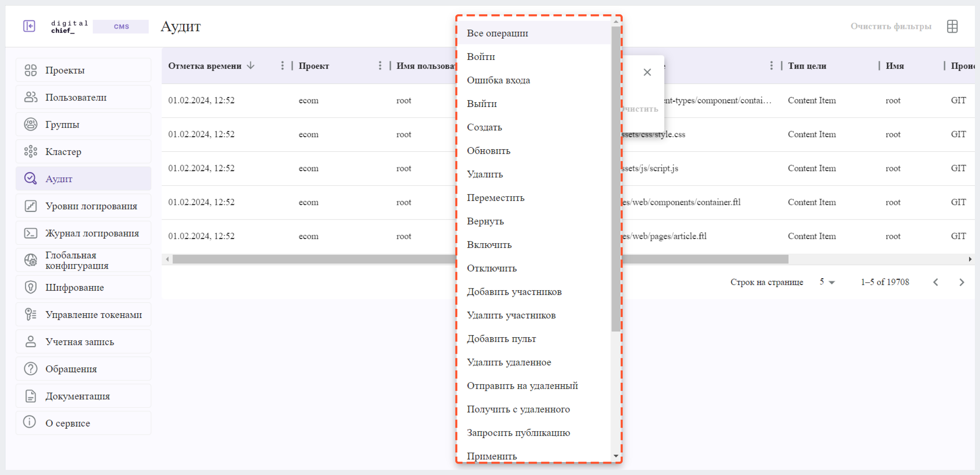Viewport: 980px width, 475px height.
Task: Click Тип цели column header
Action: 806,65
